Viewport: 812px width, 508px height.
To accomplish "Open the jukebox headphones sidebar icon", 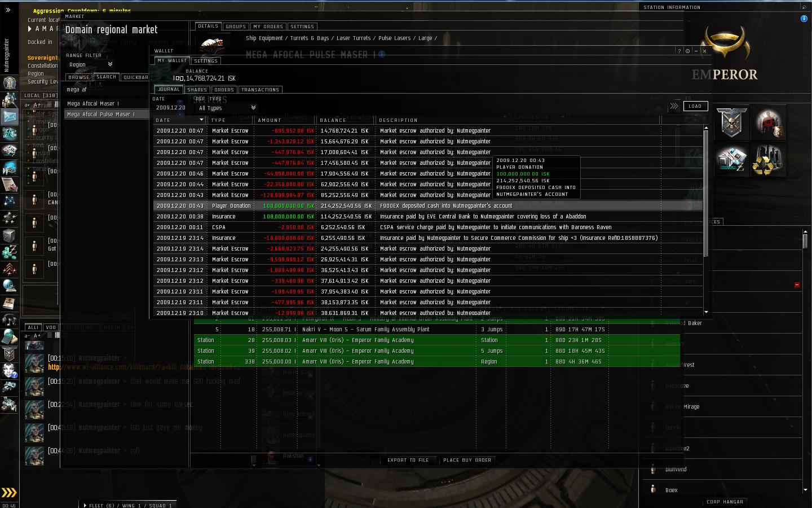I will [10, 320].
